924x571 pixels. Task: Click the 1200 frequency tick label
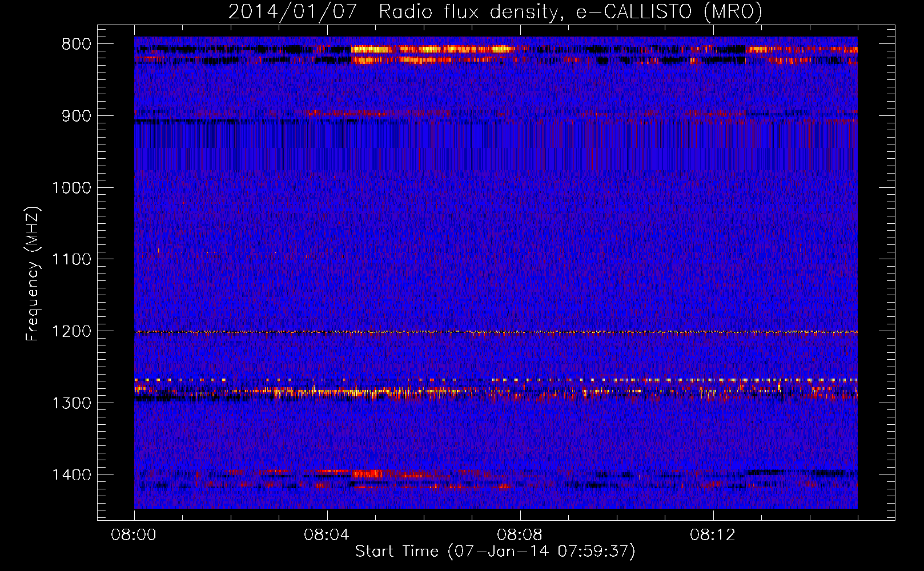tap(71, 332)
